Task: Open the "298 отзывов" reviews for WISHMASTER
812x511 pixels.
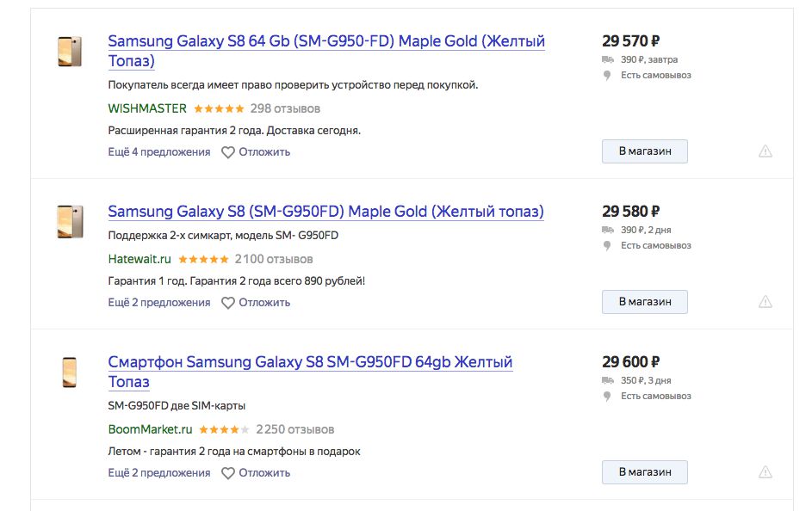Action: click(285, 108)
